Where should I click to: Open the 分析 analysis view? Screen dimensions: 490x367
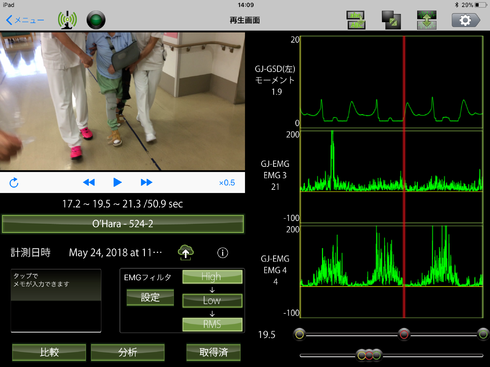128,352
